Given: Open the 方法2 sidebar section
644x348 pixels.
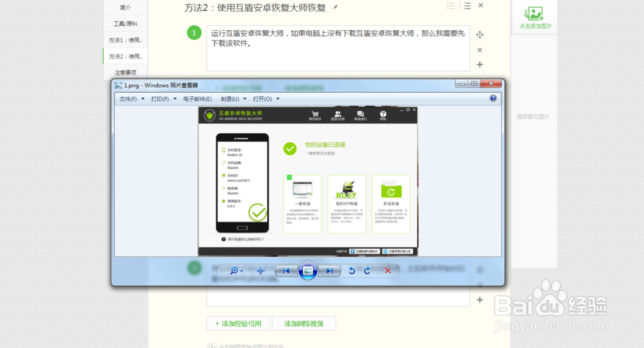Looking at the screenshot, I should point(126,56).
